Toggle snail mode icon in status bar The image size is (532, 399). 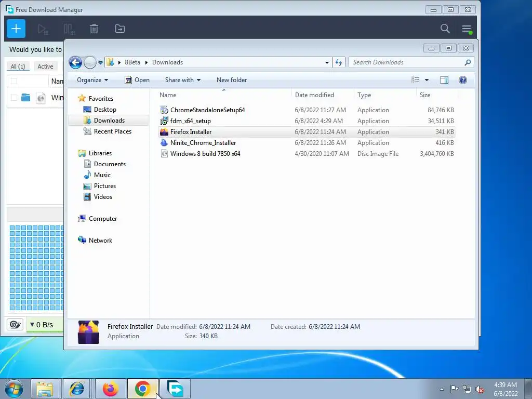click(x=15, y=324)
